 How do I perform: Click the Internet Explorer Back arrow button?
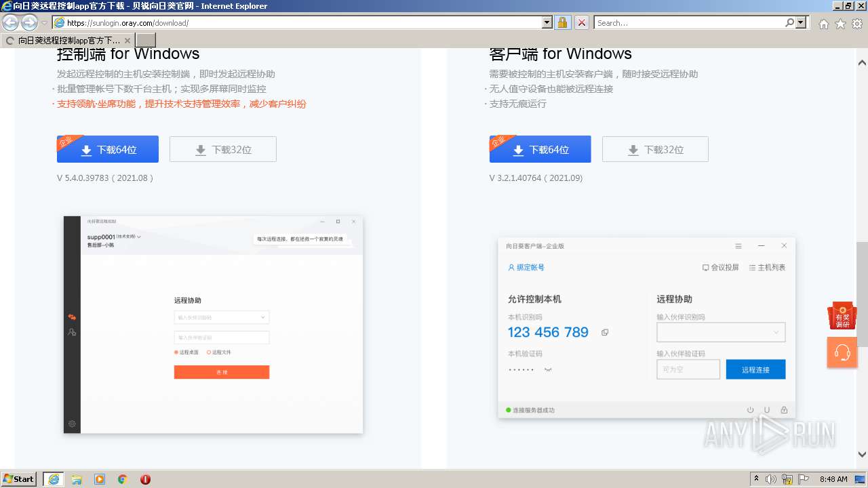(11, 22)
